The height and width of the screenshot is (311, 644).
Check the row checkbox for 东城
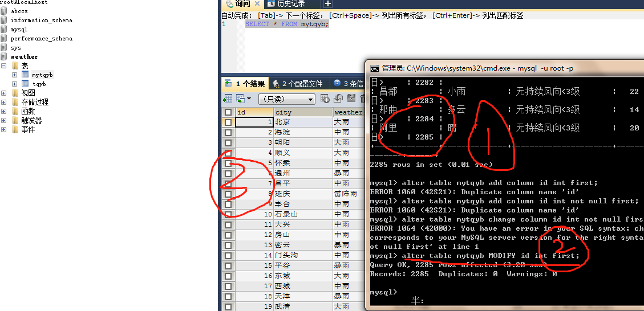pos(228,276)
